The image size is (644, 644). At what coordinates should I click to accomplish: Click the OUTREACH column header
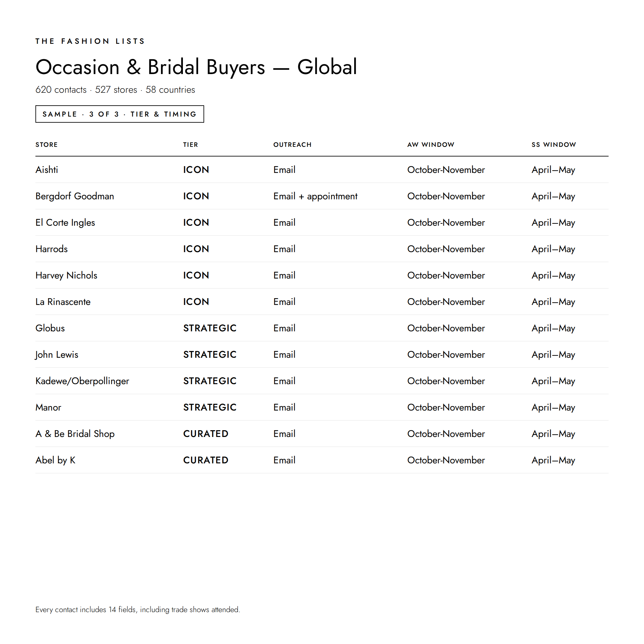pyautogui.click(x=292, y=145)
